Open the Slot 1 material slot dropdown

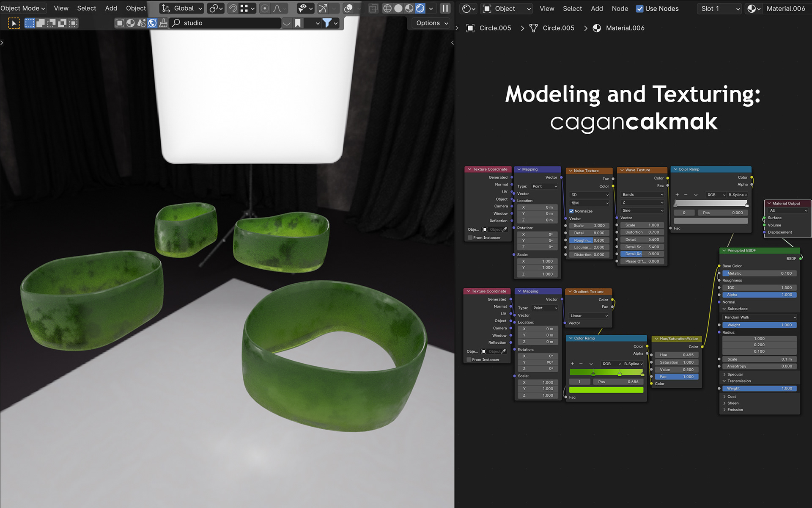[720, 8]
